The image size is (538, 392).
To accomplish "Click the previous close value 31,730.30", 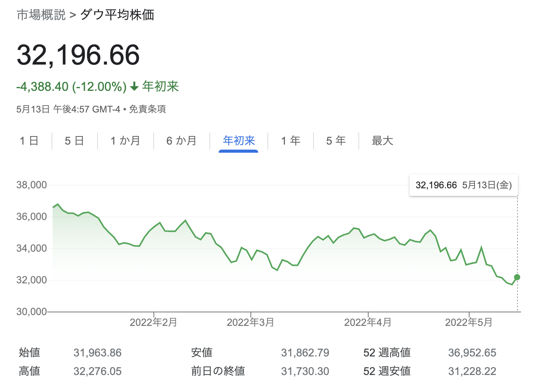I will click(x=305, y=371).
